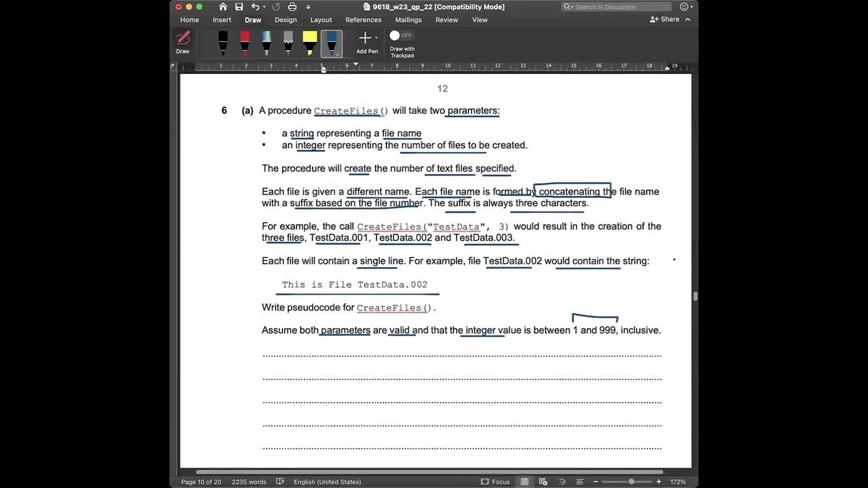Open the 172% zoom level dialog

[x=678, y=482]
